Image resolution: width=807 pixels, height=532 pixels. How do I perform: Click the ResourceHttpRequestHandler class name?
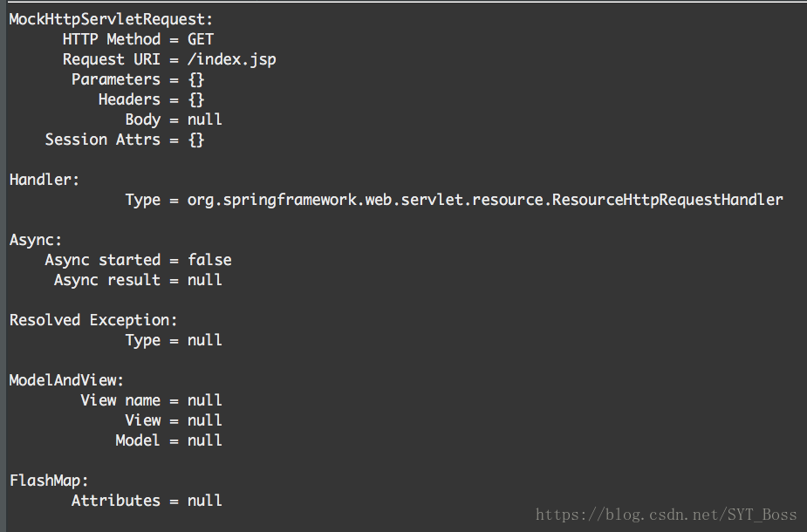(667, 200)
